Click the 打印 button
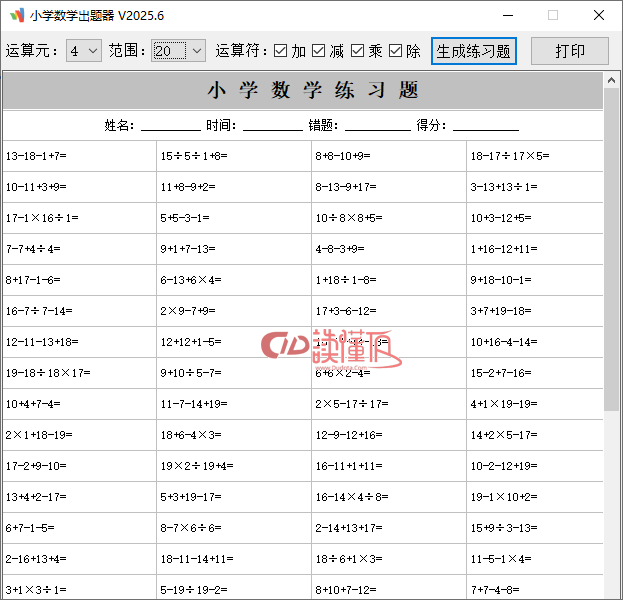 point(570,51)
